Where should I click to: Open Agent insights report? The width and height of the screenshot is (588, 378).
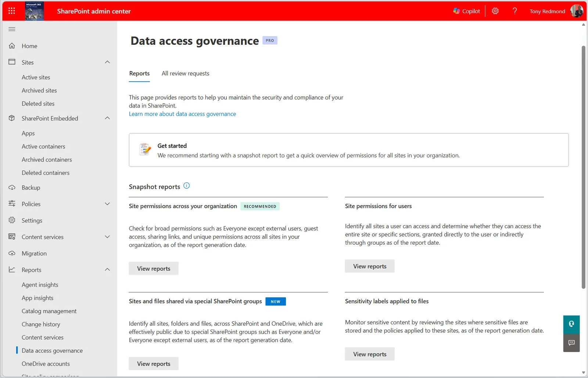pyautogui.click(x=40, y=285)
